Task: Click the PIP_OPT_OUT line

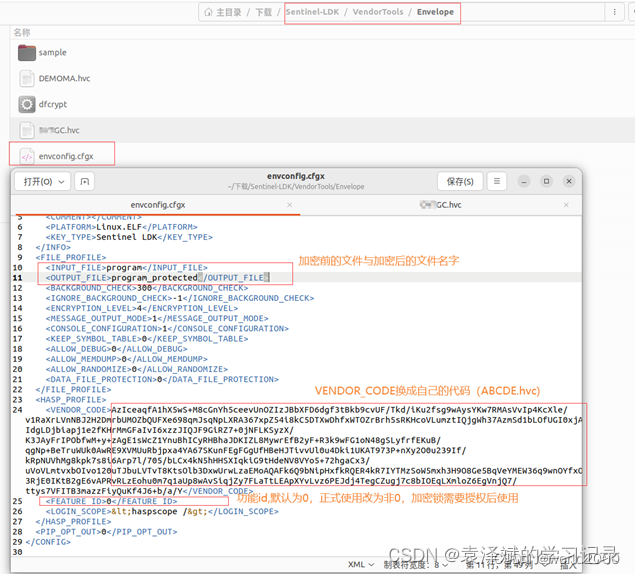Action: 106,531
